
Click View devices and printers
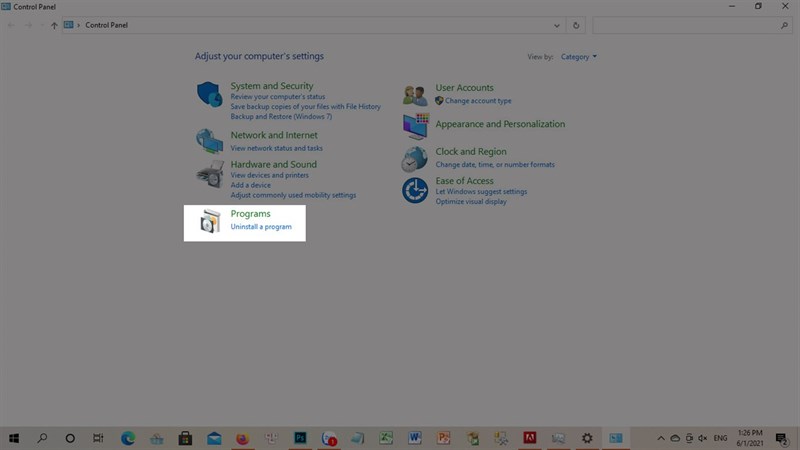(x=269, y=175)
